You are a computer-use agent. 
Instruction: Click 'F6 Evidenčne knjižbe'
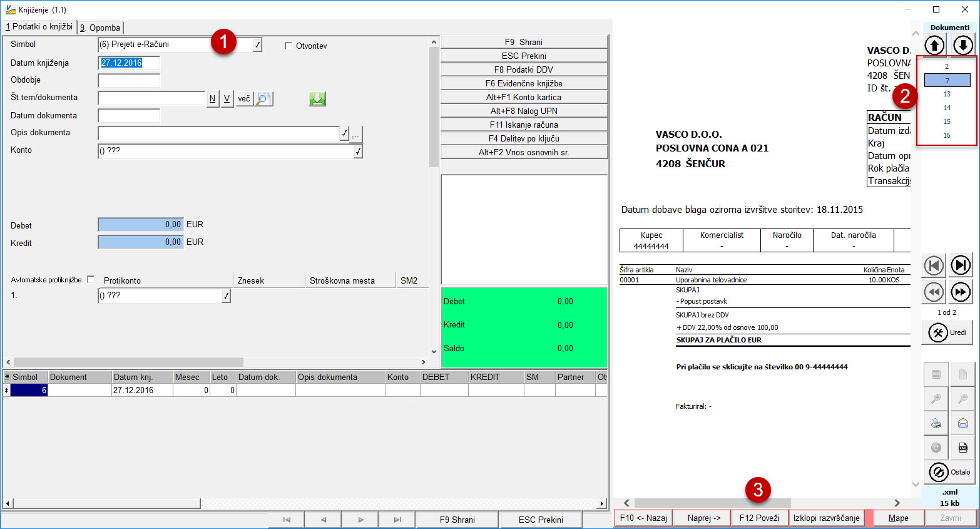(x=524, y=83)
